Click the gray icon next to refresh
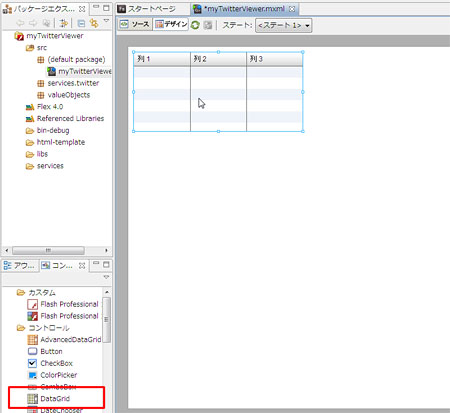Screen dimensions: 450x413 pyautogui.click(x=208, y=25)
